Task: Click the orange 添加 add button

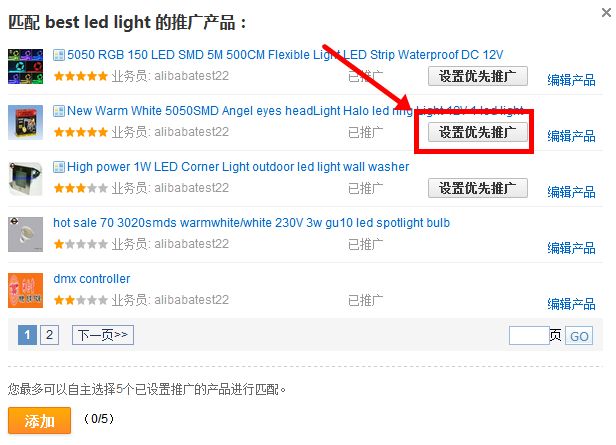Action: coord(39,421)
